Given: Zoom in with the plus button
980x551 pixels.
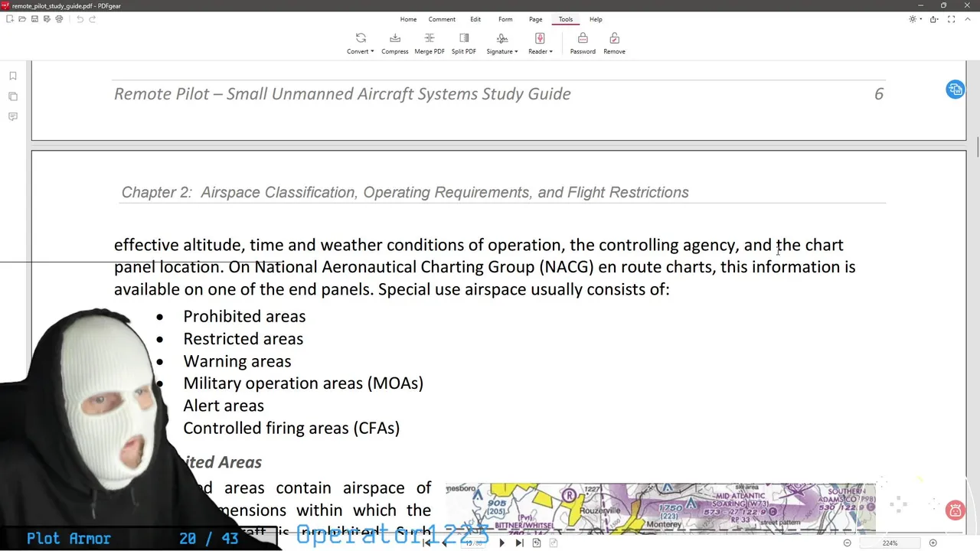Looking at the screenshot, I should (933, 543).
